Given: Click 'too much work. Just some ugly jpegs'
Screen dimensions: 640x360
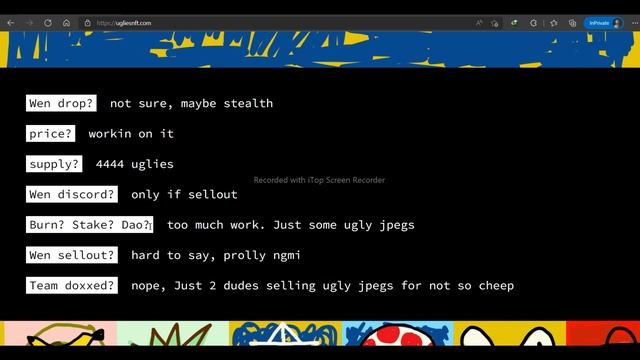Looking at the screenshot, I should pos(291,225).
